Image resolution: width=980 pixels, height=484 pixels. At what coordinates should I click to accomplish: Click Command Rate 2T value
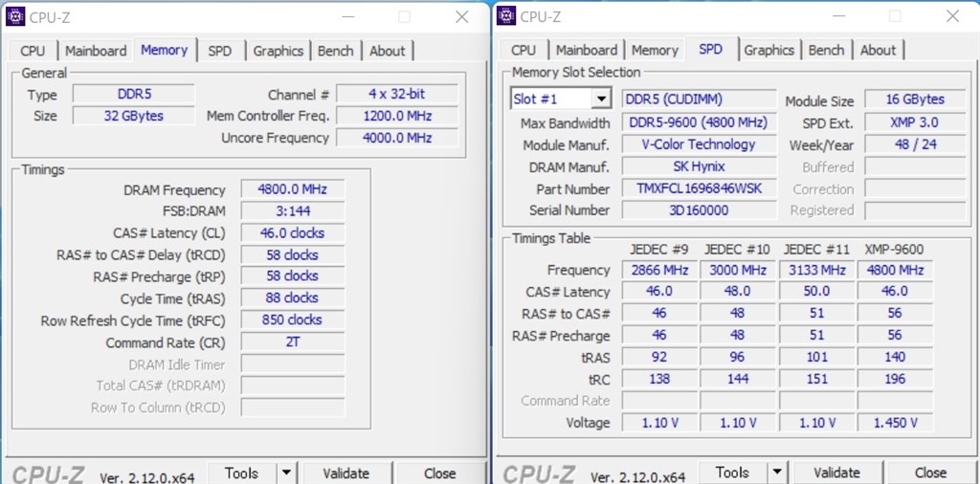click(292, 341)
